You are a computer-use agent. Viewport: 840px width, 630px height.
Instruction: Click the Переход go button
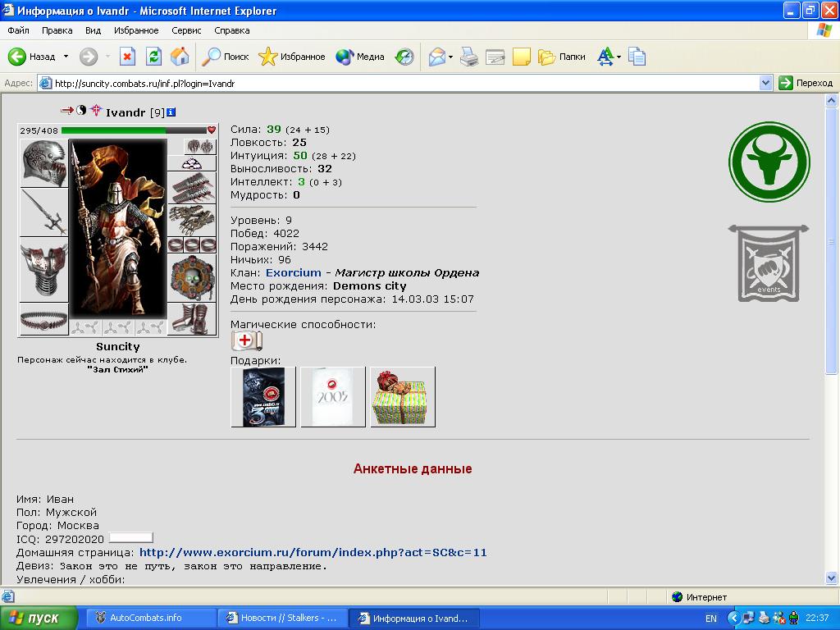[806, 83]
